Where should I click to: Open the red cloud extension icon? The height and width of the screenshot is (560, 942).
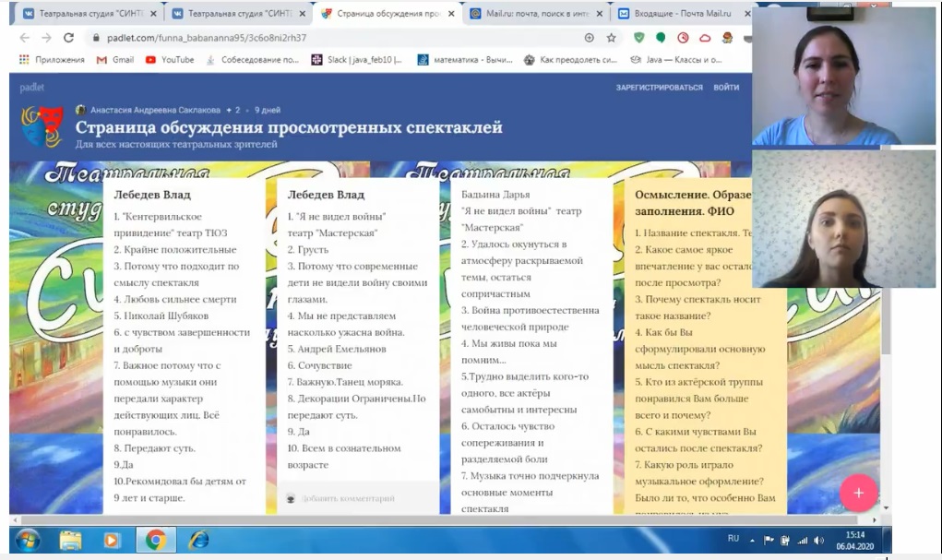coord(705,38)
